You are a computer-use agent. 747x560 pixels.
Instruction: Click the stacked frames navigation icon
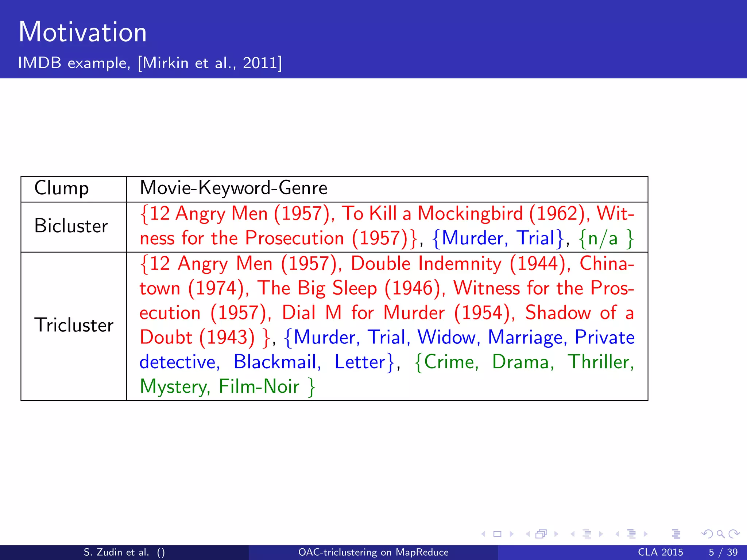(x=541, y=534)
